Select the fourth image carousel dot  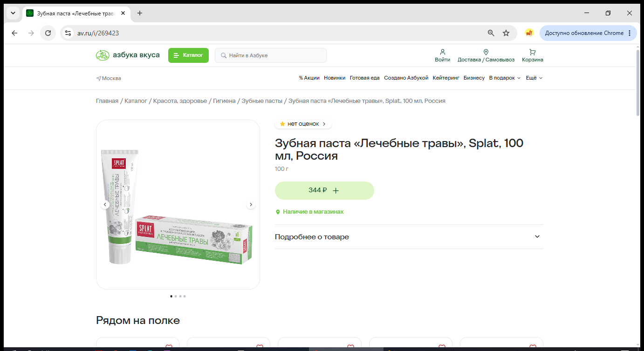tap(185, 296)
